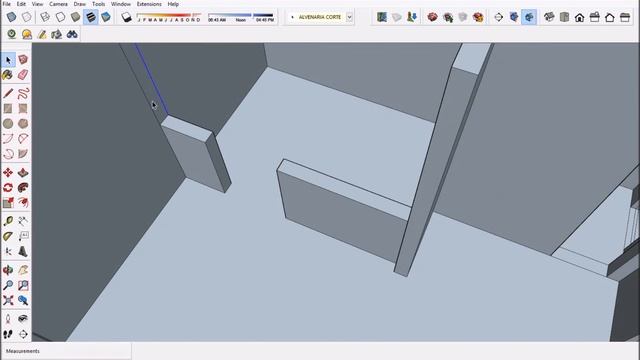This screenshot has width=640, height=360.
Task: Open the View menu
Action: coord(37,4)
